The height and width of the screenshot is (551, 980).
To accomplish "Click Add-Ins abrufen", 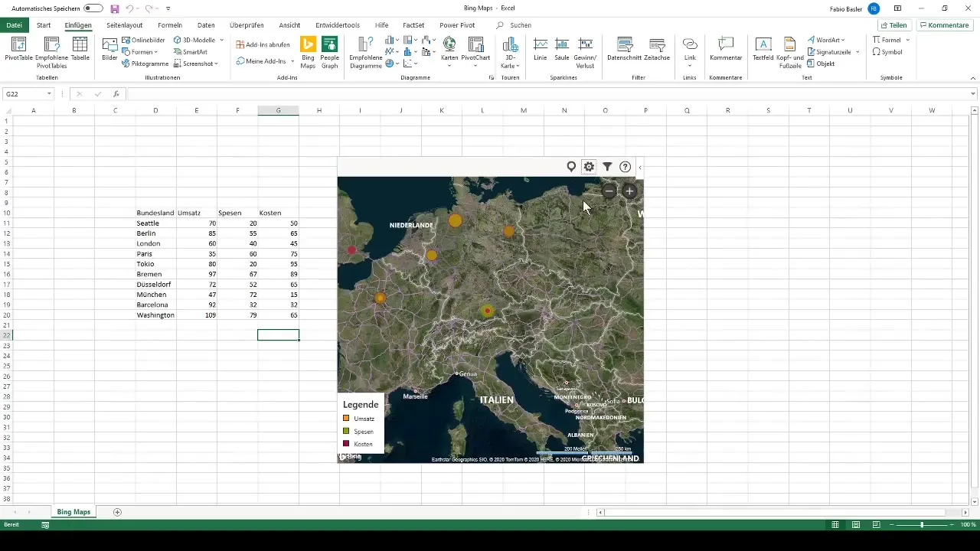I will tap(263, 44).
